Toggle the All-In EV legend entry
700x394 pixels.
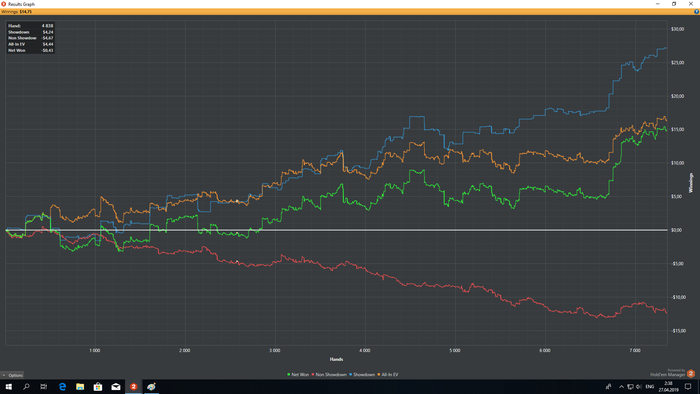388,375
